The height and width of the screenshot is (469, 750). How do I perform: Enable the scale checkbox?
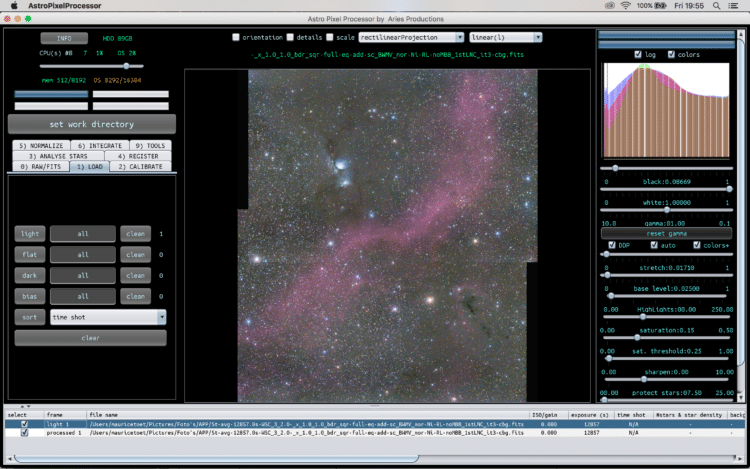pos(330,37)
